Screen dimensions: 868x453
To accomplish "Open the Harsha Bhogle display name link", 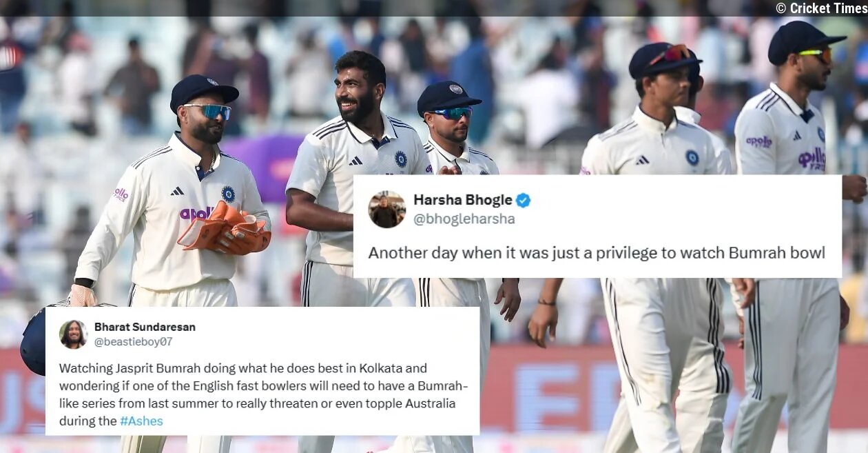I will [463, 200].
